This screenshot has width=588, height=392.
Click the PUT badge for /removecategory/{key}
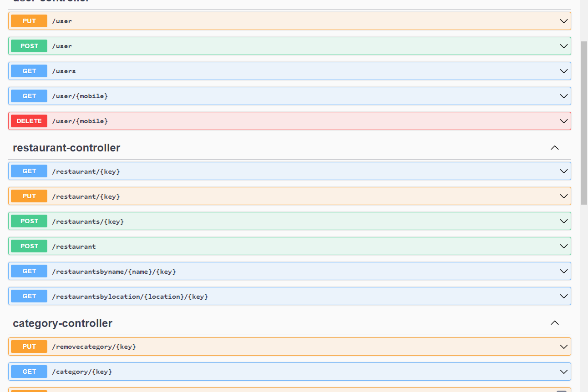[x=29, y=347]
